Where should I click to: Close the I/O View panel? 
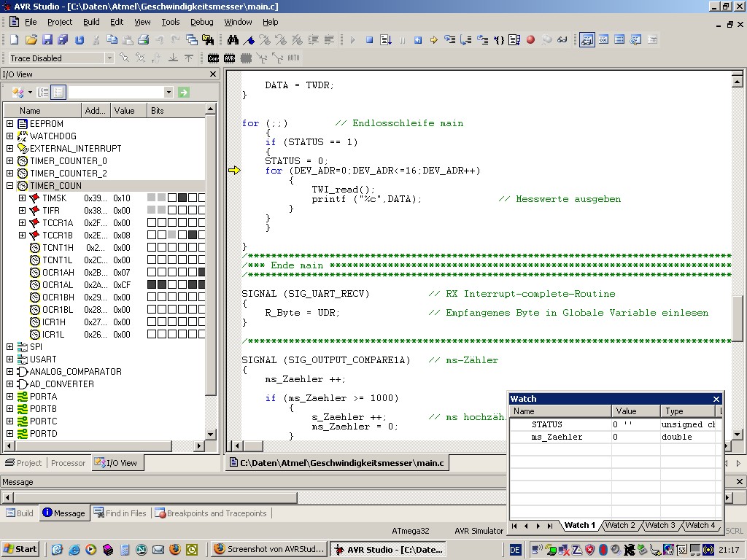pos(213,74)
